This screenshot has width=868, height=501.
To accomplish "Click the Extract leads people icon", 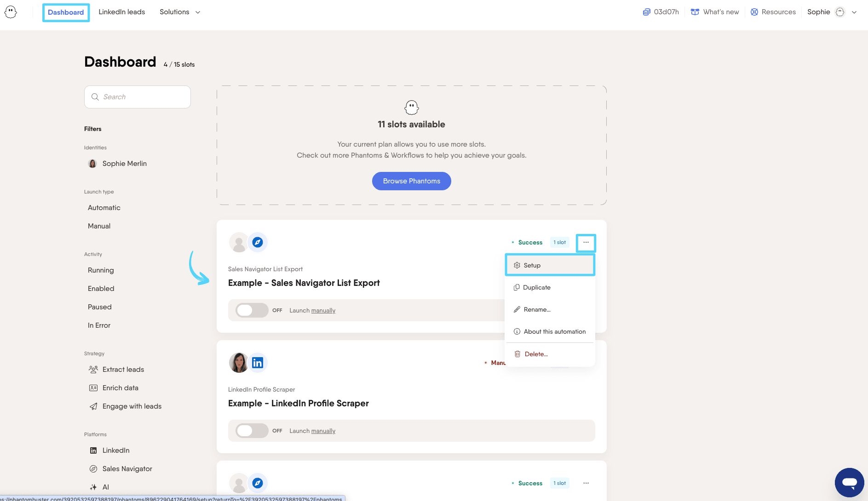I will click(93, 370).
